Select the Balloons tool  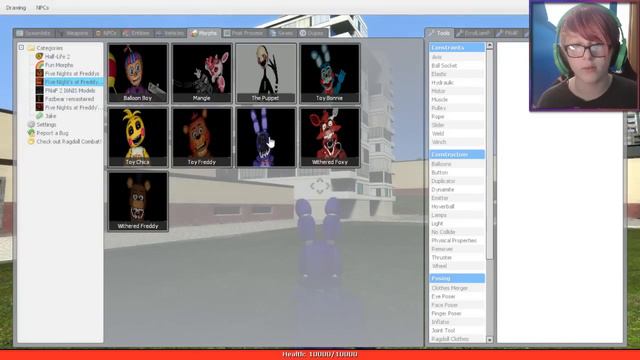(457, 164)
